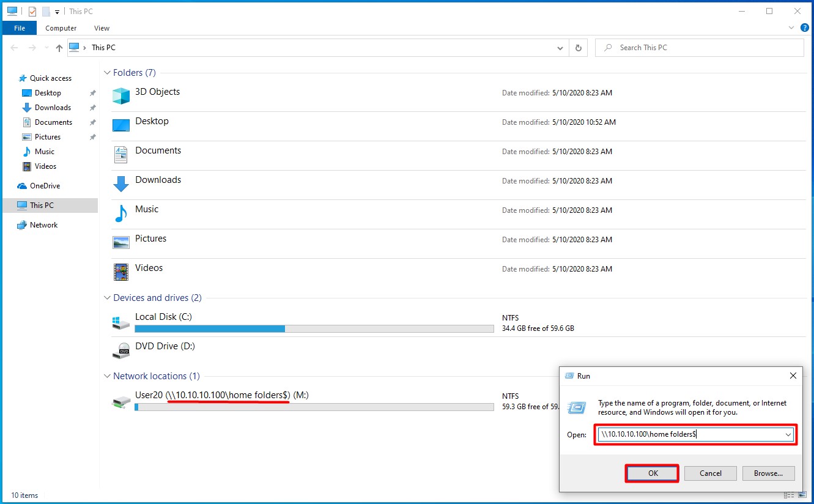Open Desktop under Quick access
Screen dimensions: 814x504
pyautogui.click(x=48, y=93)
